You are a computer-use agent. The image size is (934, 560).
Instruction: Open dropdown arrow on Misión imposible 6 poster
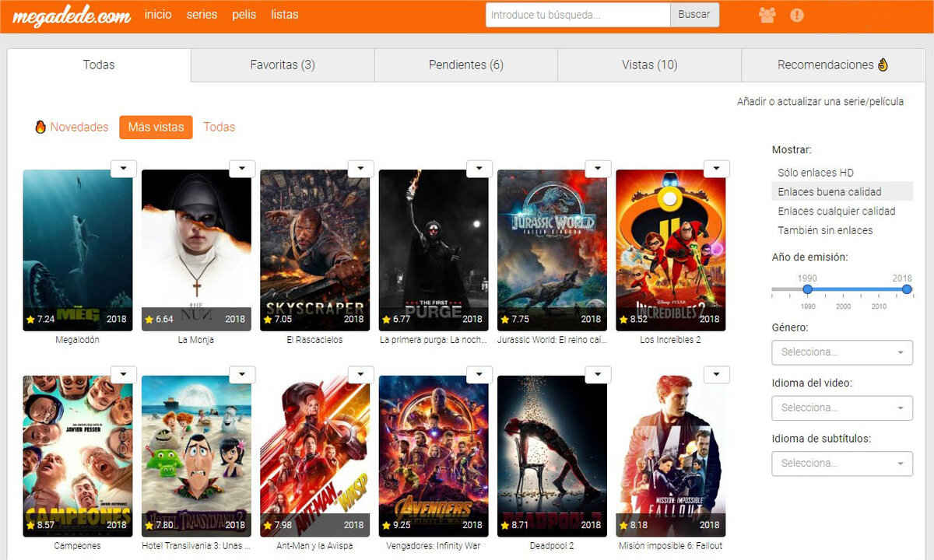(716, 374)
